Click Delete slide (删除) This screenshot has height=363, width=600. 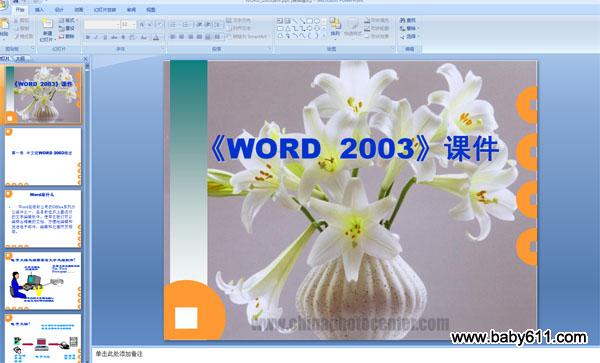[x=67, y=36]
